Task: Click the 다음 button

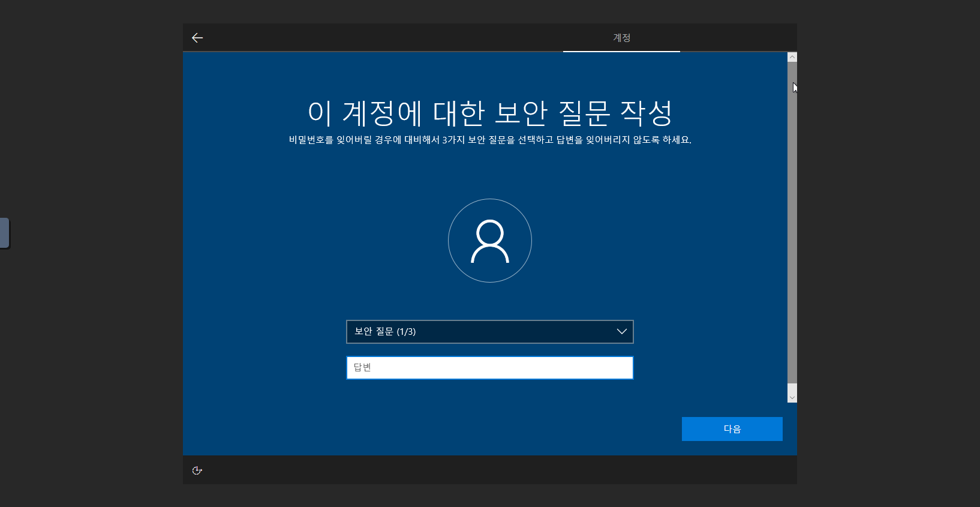Action: click(x=732, y=429)
